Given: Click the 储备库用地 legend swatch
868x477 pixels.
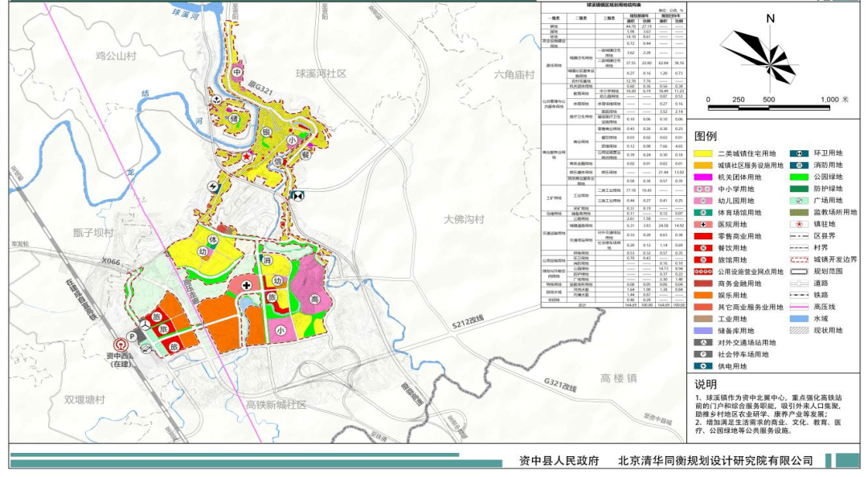Looking at the screenshot, I should (x=703, y=331).
